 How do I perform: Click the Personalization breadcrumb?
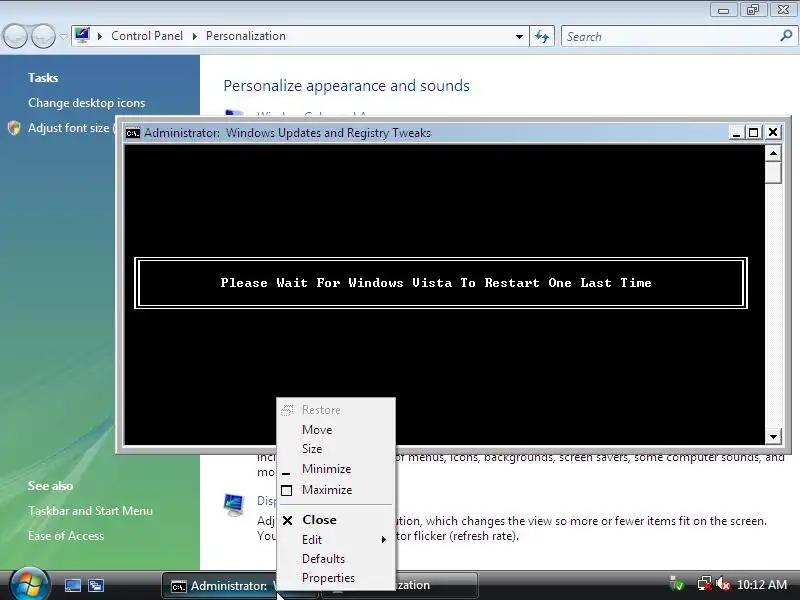pyautogui.click(x=246, y=36)
